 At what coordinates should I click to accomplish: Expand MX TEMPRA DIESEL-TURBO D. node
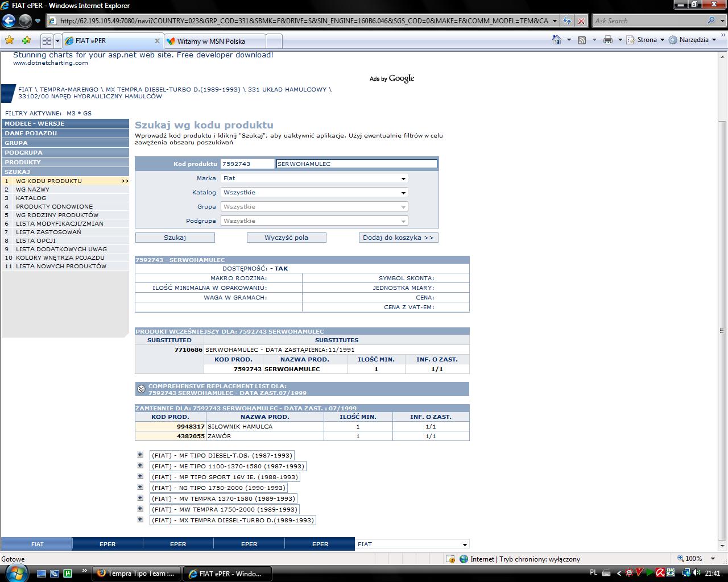[140, 519]
